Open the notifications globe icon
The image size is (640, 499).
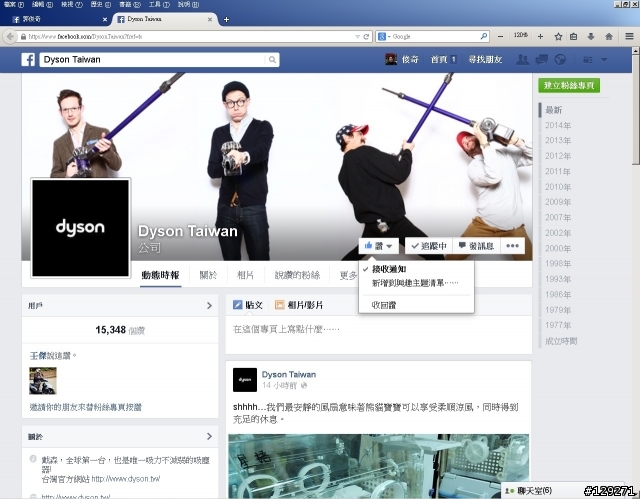pyautogui.click(x=560, y=60)
